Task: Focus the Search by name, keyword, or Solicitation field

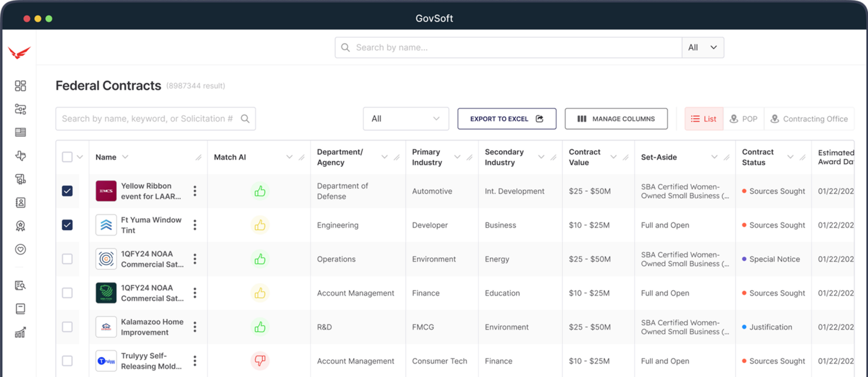Action: point(155,119)
